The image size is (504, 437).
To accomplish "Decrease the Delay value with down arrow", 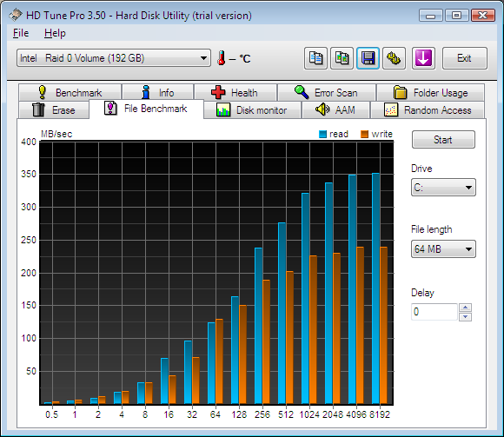I will pyautogui.click(x=465, y=317).
